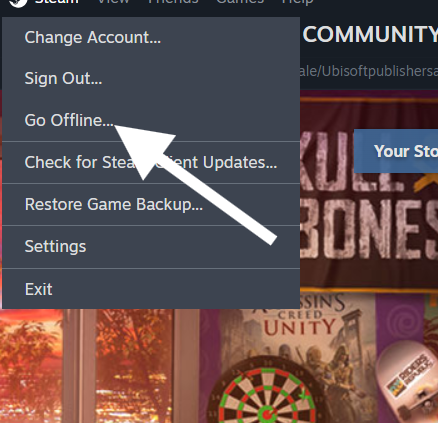
Task: Click the Ubisoft publisher sale URL field
Action: (x=369, y=71)
